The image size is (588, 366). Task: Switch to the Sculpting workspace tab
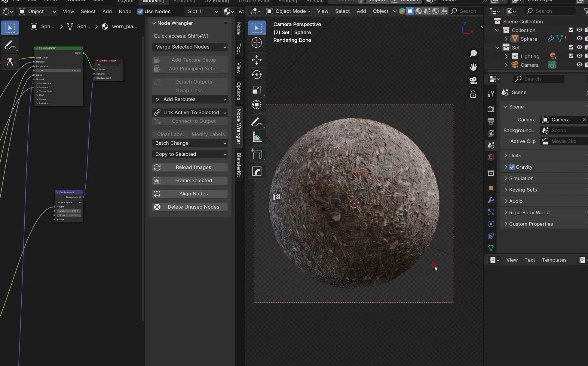coord(184,2)
